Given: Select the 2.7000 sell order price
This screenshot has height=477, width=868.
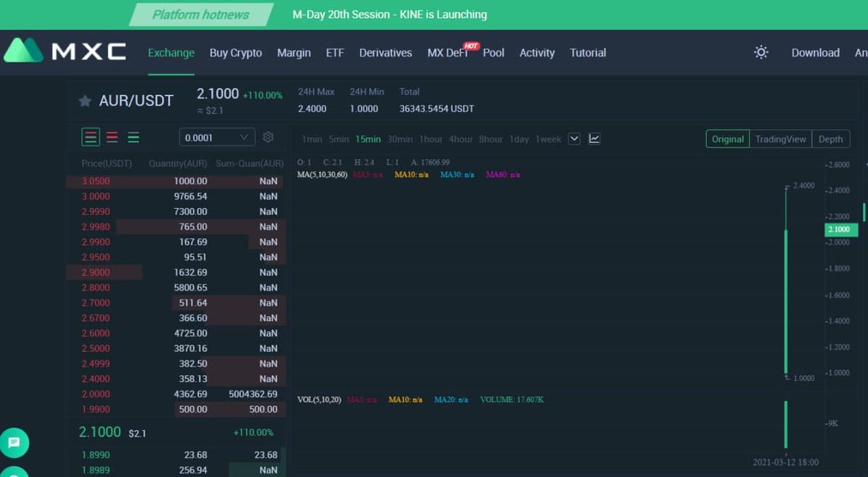Looking at the screenshot, I should point(95,303).
